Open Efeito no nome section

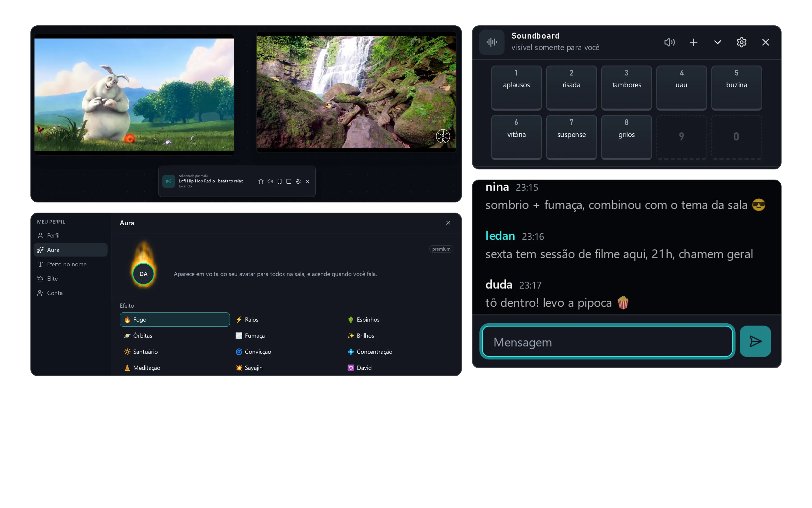tap(71, 264)
